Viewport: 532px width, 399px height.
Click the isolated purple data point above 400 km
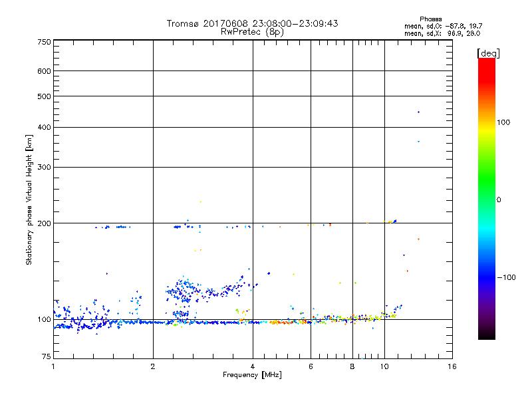418,112
